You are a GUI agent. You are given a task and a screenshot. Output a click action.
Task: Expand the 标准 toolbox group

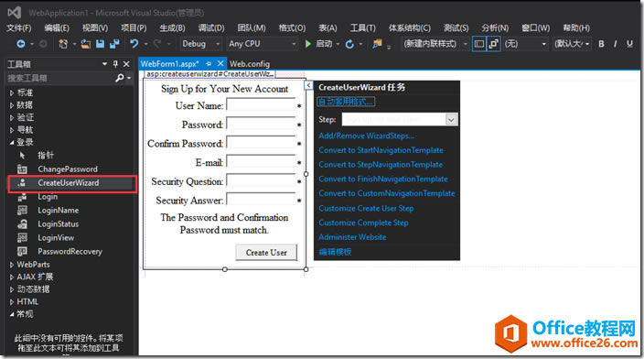click(x=12, y=92)
